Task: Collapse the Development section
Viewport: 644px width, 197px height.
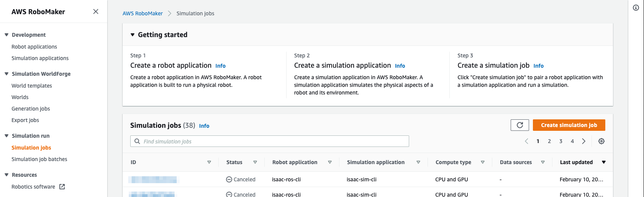Action: coord(7,35)
